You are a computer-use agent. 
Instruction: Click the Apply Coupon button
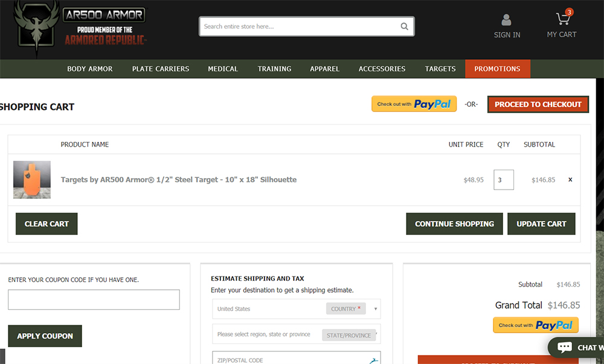(x=45, y=336)
